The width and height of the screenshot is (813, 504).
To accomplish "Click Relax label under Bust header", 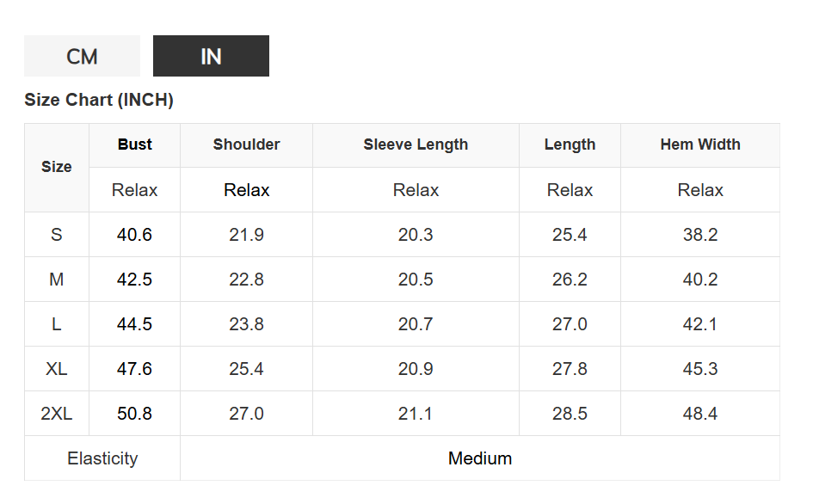I will point(135,190).
